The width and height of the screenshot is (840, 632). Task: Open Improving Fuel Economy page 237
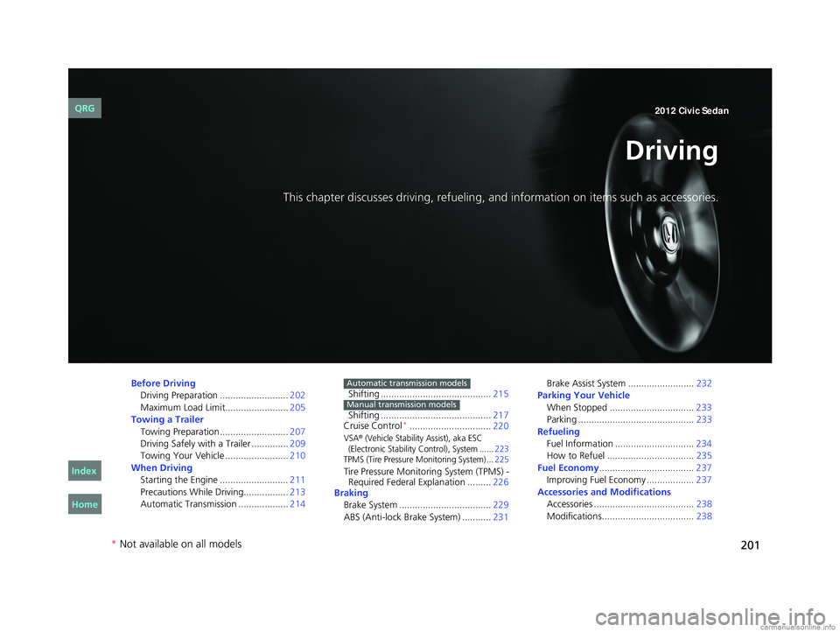(x=629, y=480)
